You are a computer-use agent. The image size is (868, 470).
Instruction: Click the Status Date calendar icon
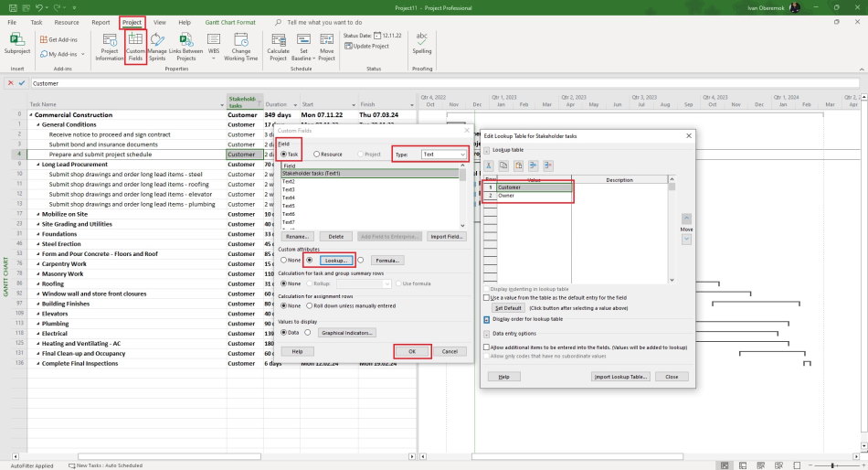(x=377, y=36)
